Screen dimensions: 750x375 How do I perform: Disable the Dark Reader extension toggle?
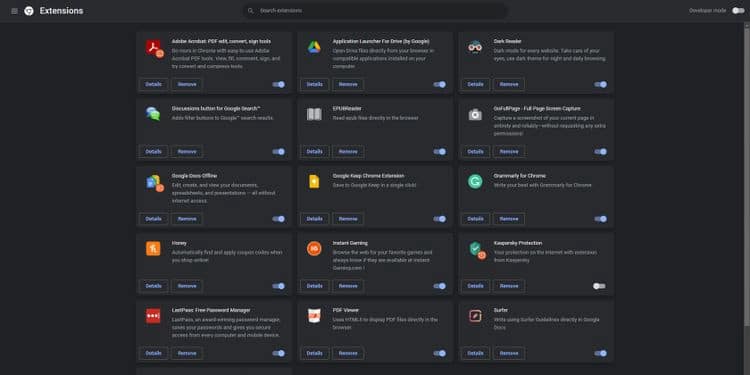601,84
